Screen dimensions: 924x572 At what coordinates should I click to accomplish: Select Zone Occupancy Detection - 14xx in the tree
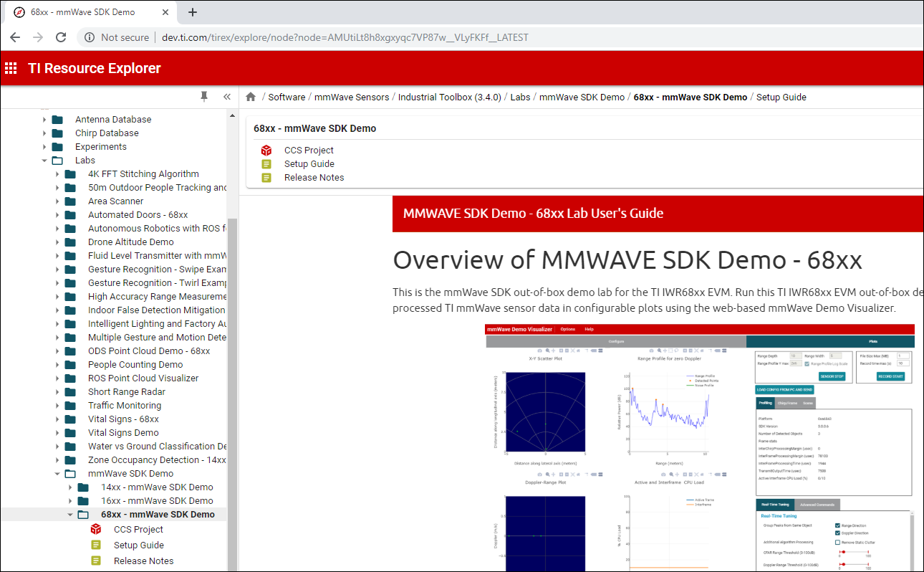pyautogui.click(x=158, y=460)
